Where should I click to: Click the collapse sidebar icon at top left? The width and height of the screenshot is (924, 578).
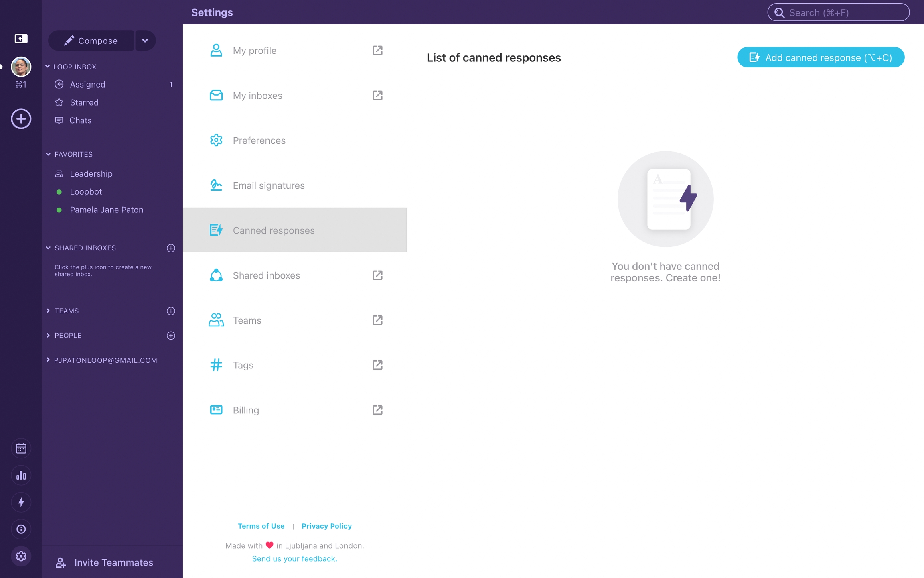(21, 39)
